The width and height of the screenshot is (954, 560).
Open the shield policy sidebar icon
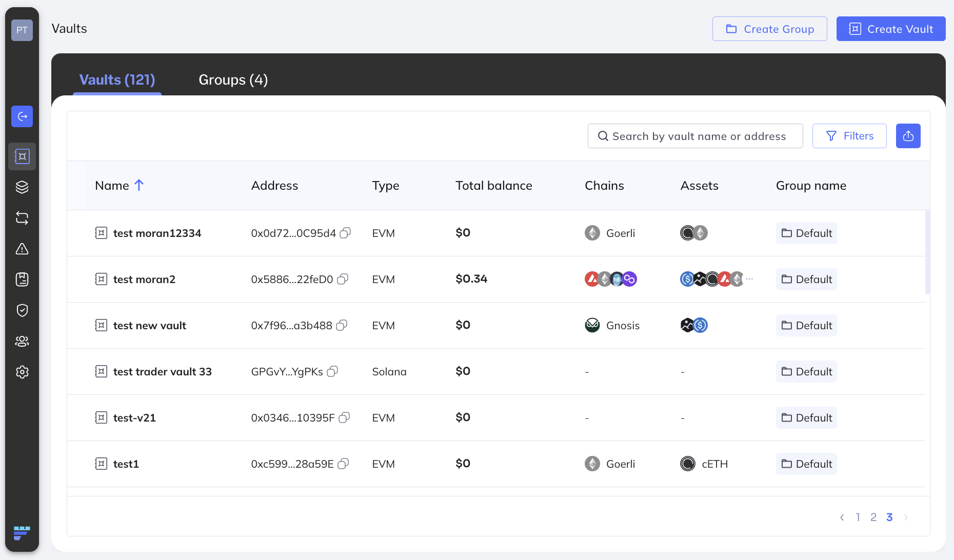click(x=22, y=310)
